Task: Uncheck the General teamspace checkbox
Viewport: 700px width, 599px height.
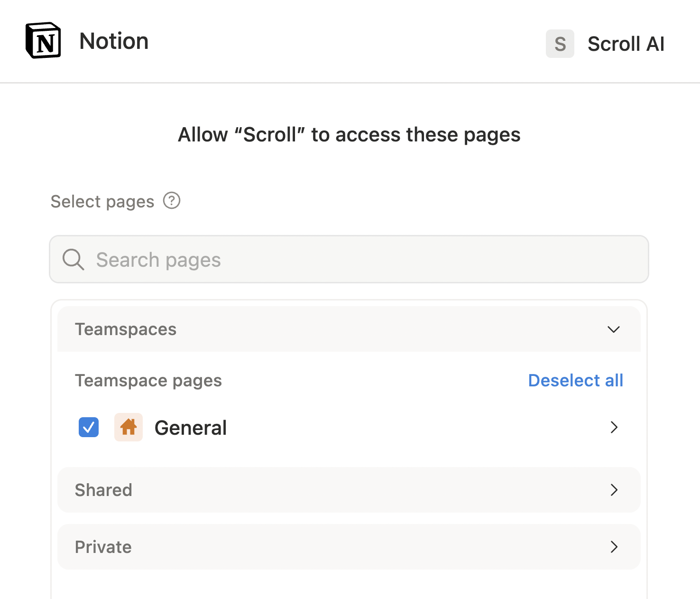Action: point(89,427)
